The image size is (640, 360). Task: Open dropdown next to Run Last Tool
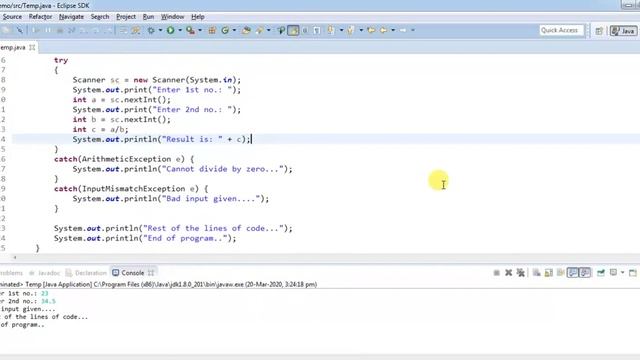(200, 30)
